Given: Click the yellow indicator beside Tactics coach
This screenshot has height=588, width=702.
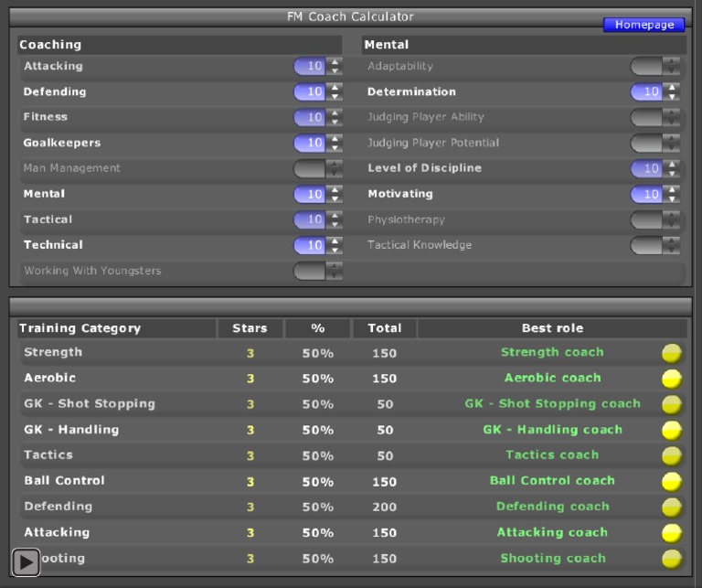Looking at the screenshot, I should (672, 455).
